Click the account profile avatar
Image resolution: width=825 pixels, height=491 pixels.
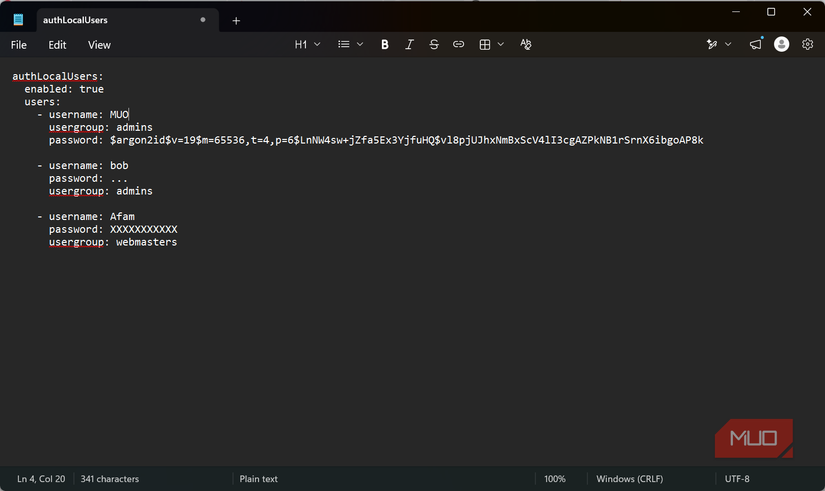pos(781,44)
